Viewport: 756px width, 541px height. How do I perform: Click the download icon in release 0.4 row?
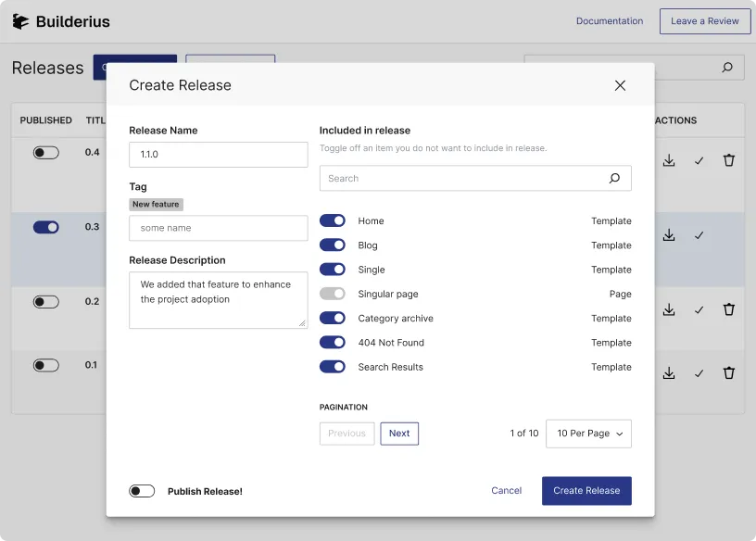tap(669, 160)
